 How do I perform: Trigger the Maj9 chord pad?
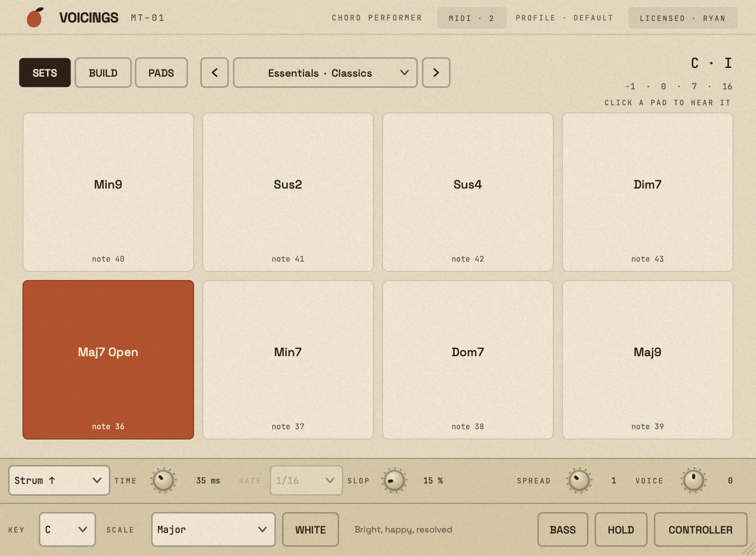(x=648, y=360)
